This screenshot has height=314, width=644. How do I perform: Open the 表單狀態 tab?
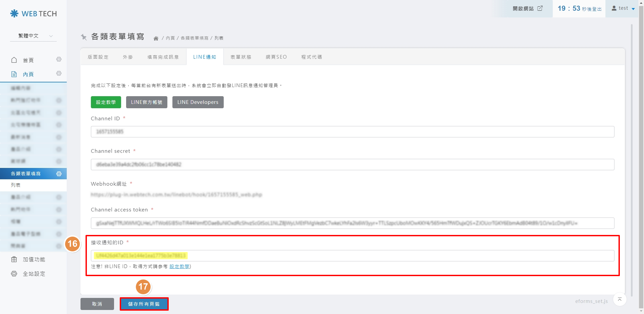tap(241, 57)
